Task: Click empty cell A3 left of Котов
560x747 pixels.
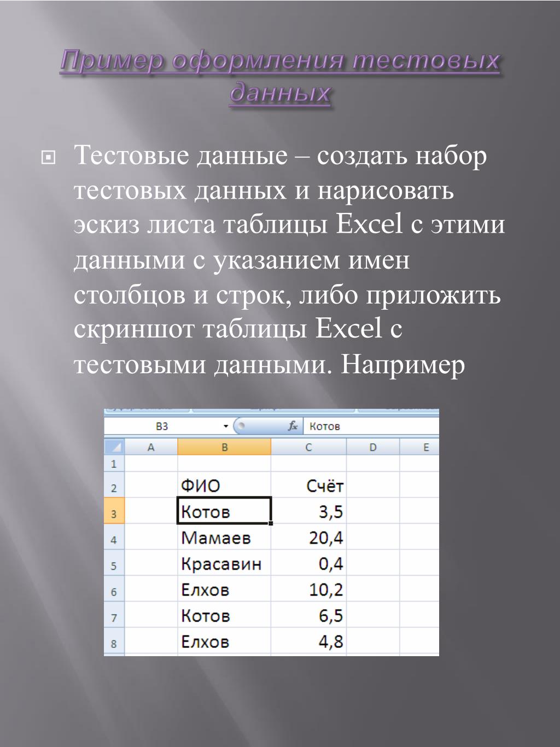Action: tap(151, 511)
